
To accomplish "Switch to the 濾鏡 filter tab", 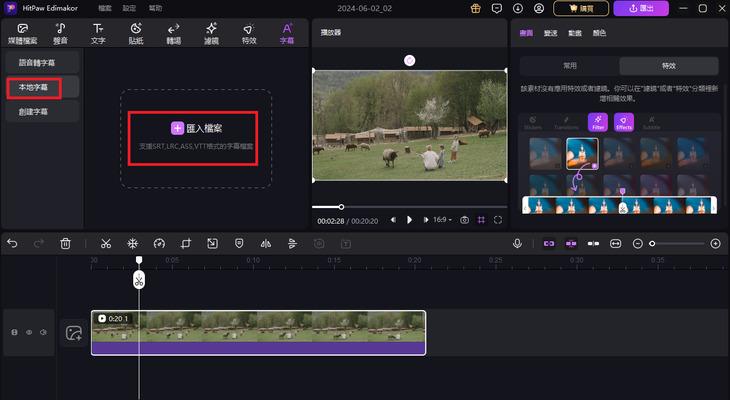I will click(211, 33).
